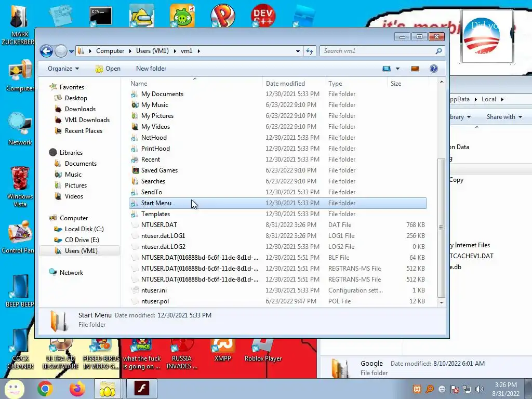The image size is (532, 399).
Task: Open address bar history dropdown arrow
Action: click(298, 51)
